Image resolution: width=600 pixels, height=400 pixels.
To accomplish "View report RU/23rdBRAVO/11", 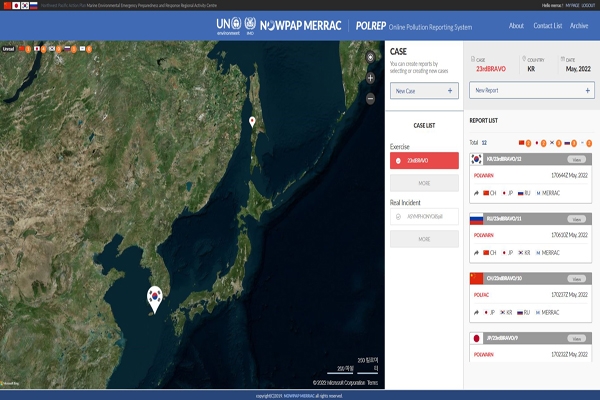I will (576, 219).
